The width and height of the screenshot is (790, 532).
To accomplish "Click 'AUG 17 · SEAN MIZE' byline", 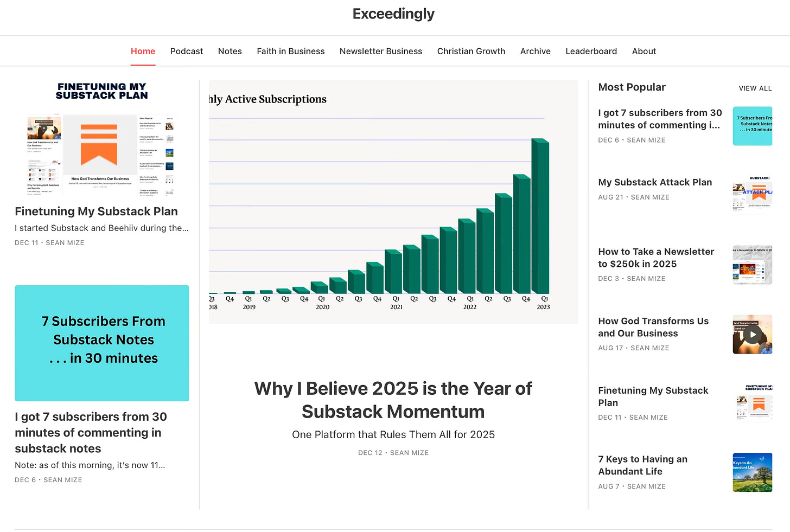I will pos(634,348).
